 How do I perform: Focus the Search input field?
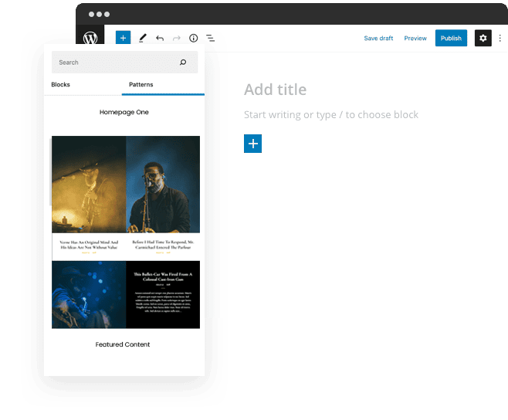[x=116, y=63]
